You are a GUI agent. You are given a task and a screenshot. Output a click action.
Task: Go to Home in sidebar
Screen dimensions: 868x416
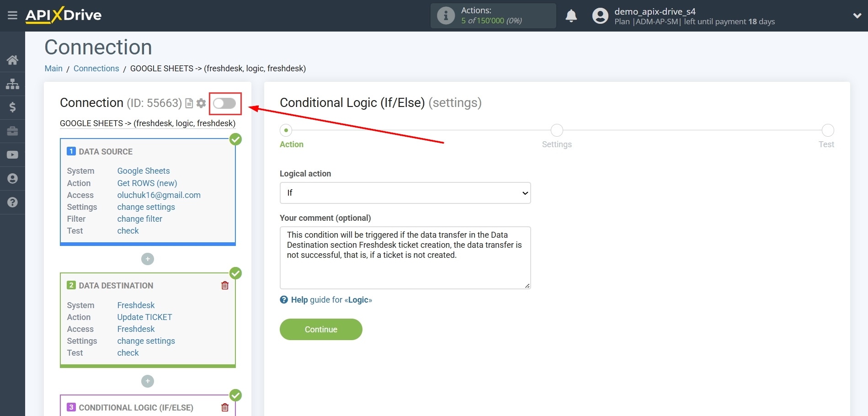pos(12,60)
